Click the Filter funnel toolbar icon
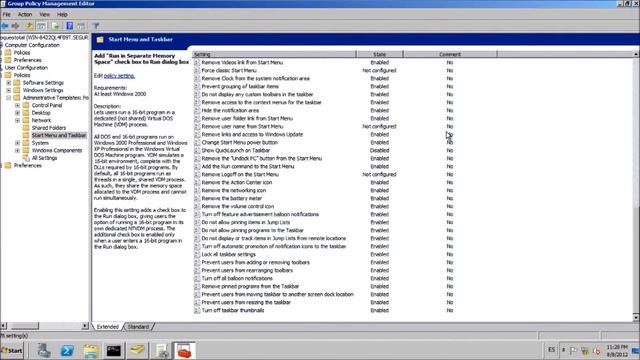The image size is (640, 360). [x=96, y=26]
